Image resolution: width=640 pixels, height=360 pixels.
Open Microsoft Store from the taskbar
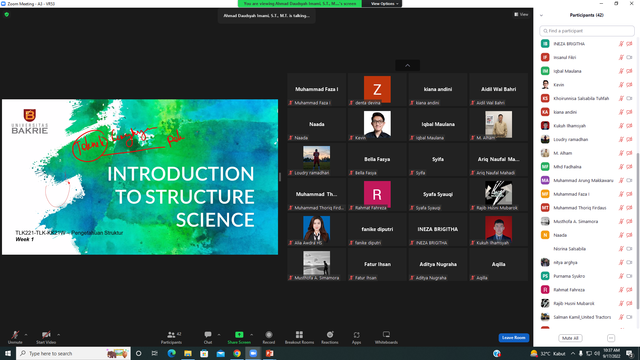coord(204,353)
